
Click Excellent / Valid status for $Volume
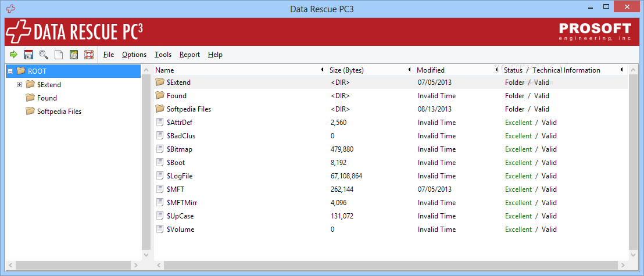coord(531,229)
